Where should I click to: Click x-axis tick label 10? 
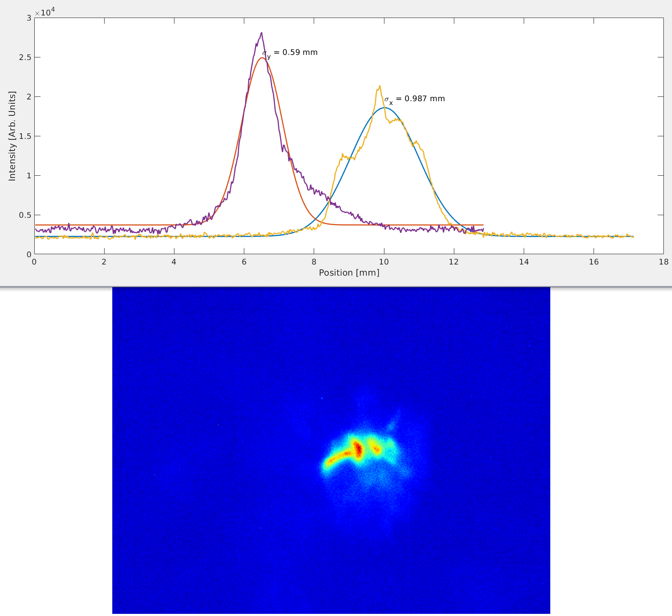pyautogui.click(x=384, y=262)
